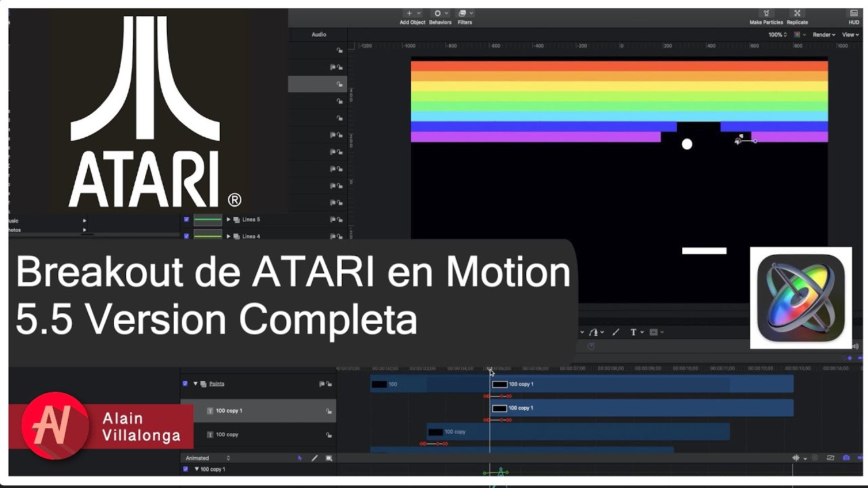Click the curve snapshot camera icon
The height and width of the screenshot is (488, 868).
(x=846, y=458)
